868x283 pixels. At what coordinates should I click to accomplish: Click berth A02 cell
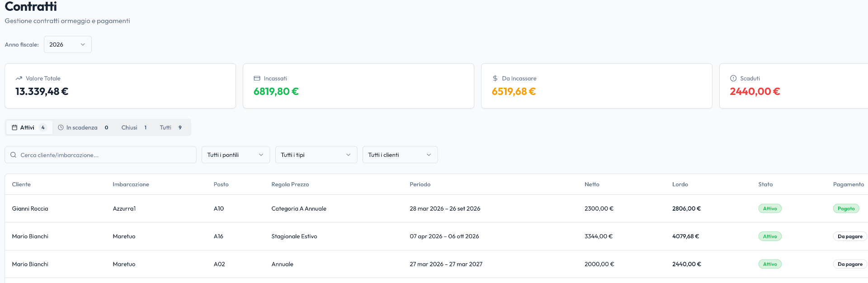(x=219, y=264)
